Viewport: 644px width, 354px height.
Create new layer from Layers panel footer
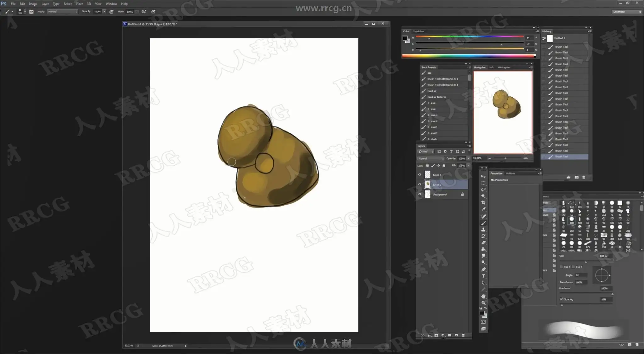click(456, 335)
